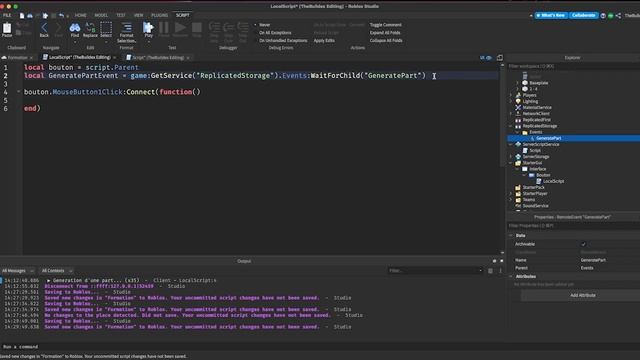This screenshot has width=640, height=360.
Task: Collapse the Data properties section
Action: [x=511, y=236]
